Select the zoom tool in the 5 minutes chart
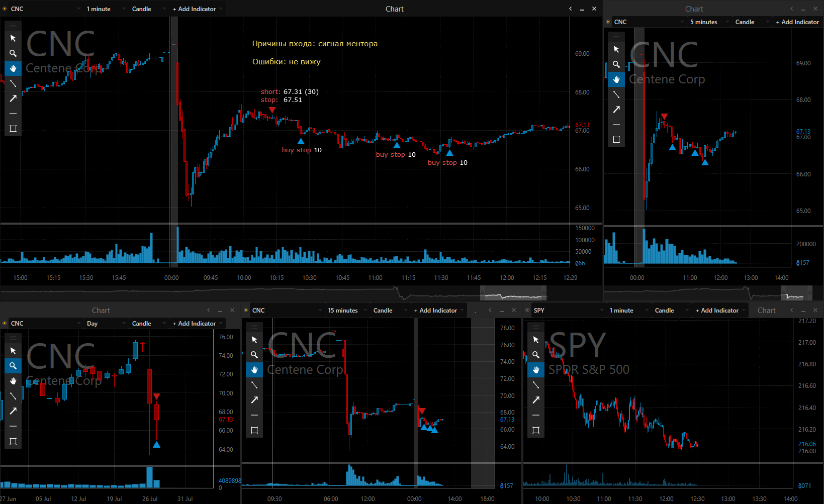This screenshot has height=504, width=824. (616, 64)
